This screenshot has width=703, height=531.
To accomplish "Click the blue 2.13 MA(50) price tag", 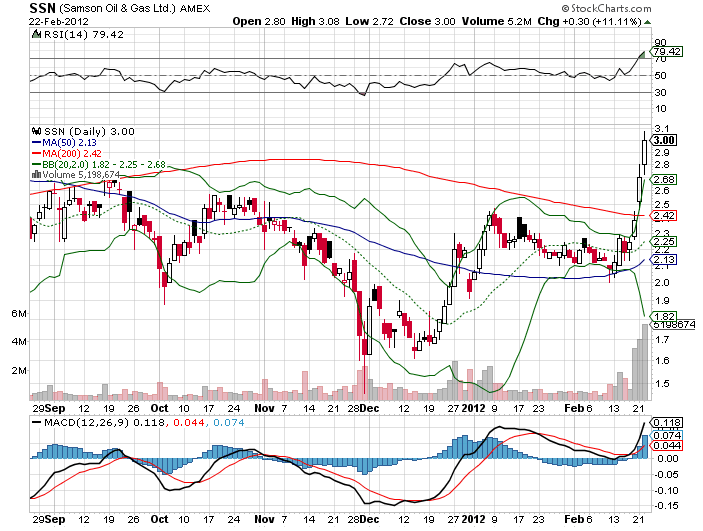I will pos(663,260).
